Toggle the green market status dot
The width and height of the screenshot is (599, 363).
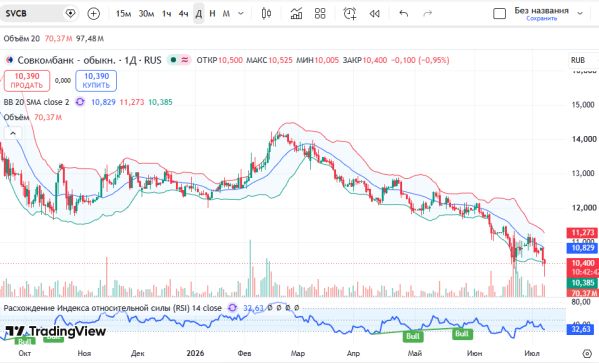pos(173,60)
